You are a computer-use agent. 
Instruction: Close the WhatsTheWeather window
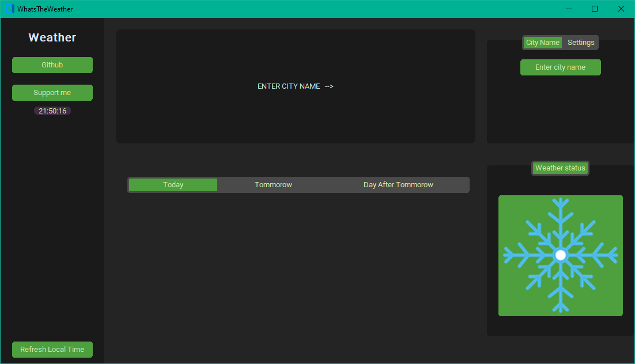(621, 9)
